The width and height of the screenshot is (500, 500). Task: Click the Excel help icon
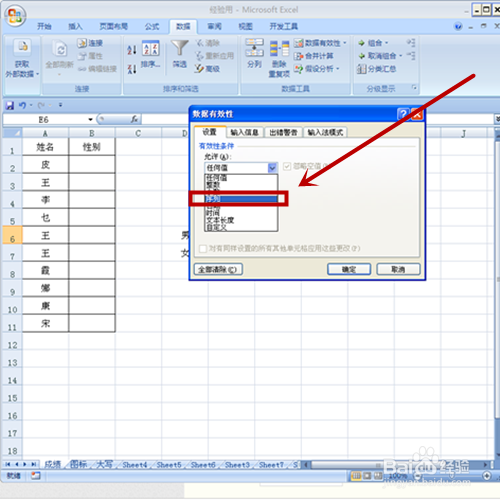[x=459, y=26]
